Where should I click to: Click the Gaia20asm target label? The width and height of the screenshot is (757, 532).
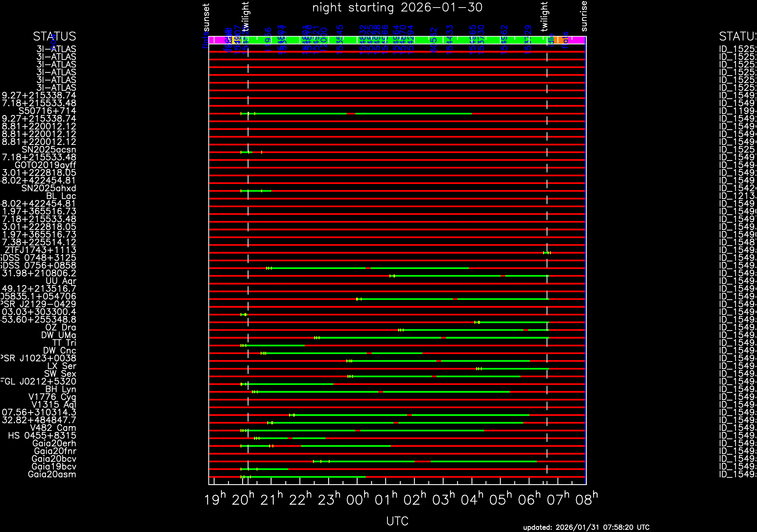click(x=52, y=474)
